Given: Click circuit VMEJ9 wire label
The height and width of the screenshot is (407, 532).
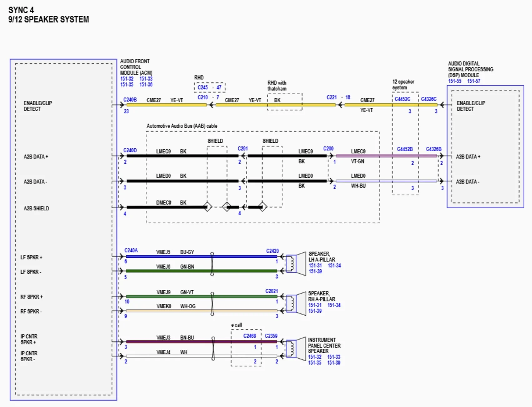Looking at the screenshot, I should (163, 292).
